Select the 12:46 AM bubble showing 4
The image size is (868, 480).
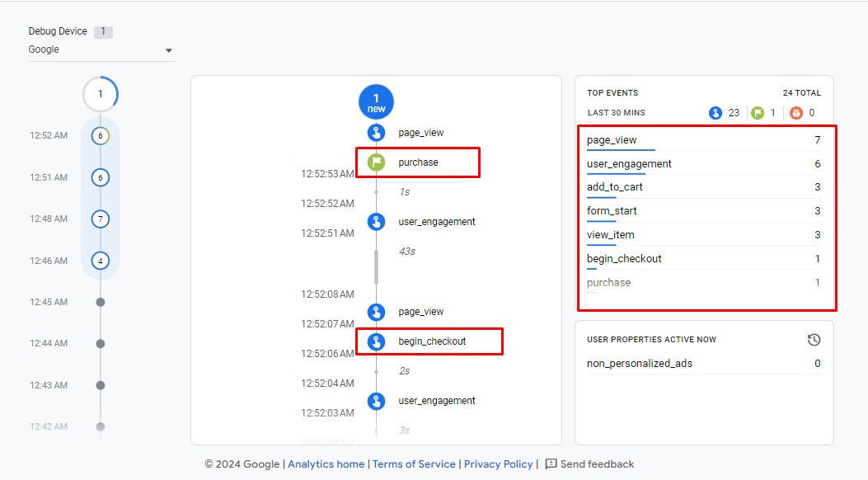tap(101, 261)
